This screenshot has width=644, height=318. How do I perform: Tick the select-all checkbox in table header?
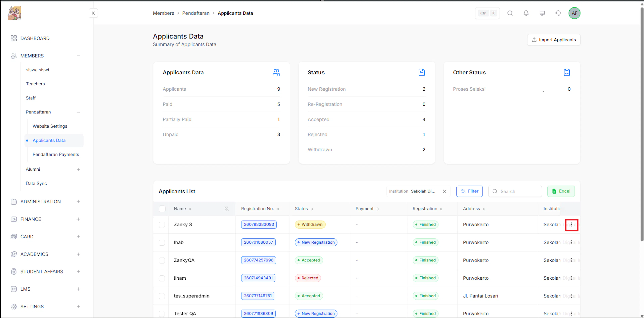click(x=162, y=209)
